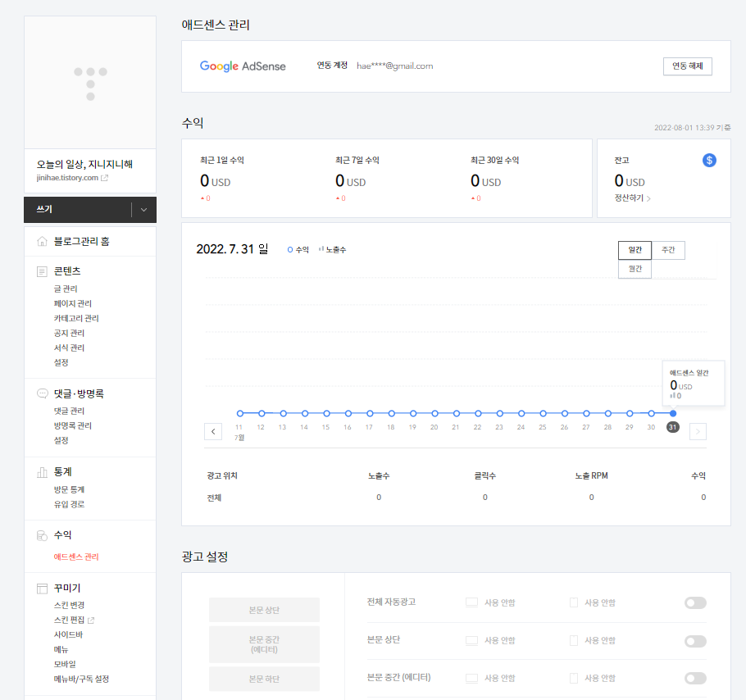Switch chart to 월간 view
Image resolution: width=746 pixels, height=700 pixels.
point(635,269)
